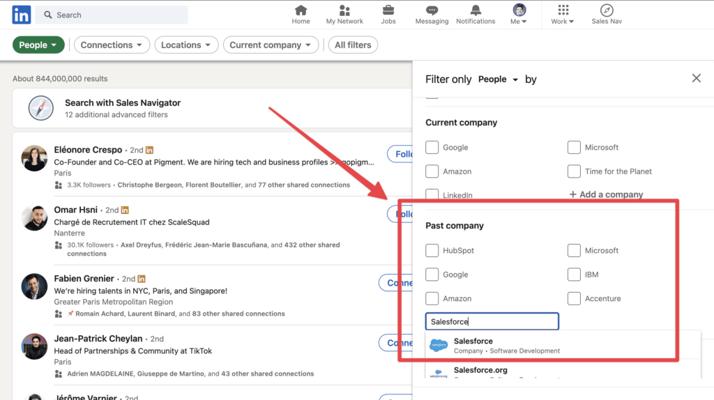Viewport: 714px width, 400px height.
Task: Click the Sales Navigator compass icon in results
Action: pyautogui.click(x=41, y=108)
